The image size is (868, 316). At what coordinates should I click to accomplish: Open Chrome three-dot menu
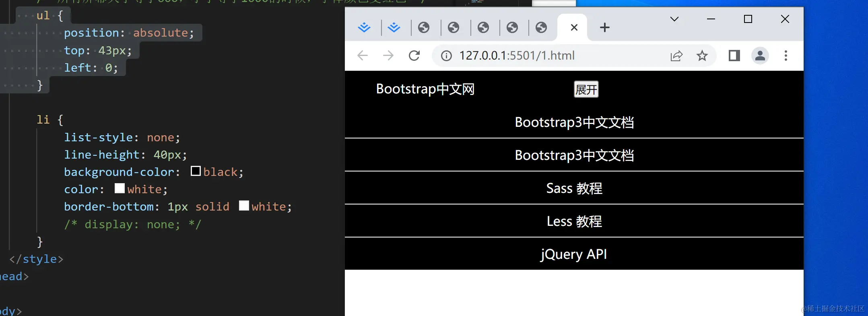click(x=786, y=56)
